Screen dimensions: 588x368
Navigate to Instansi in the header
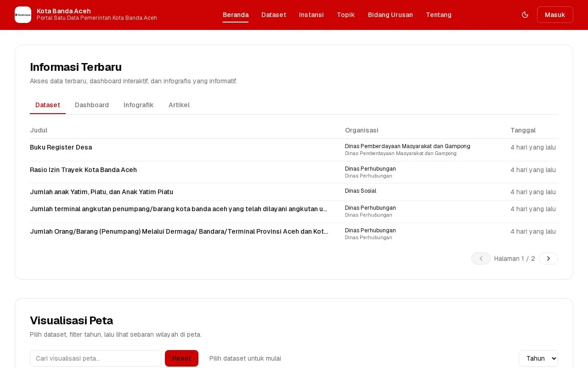click(x=311, y=15)
